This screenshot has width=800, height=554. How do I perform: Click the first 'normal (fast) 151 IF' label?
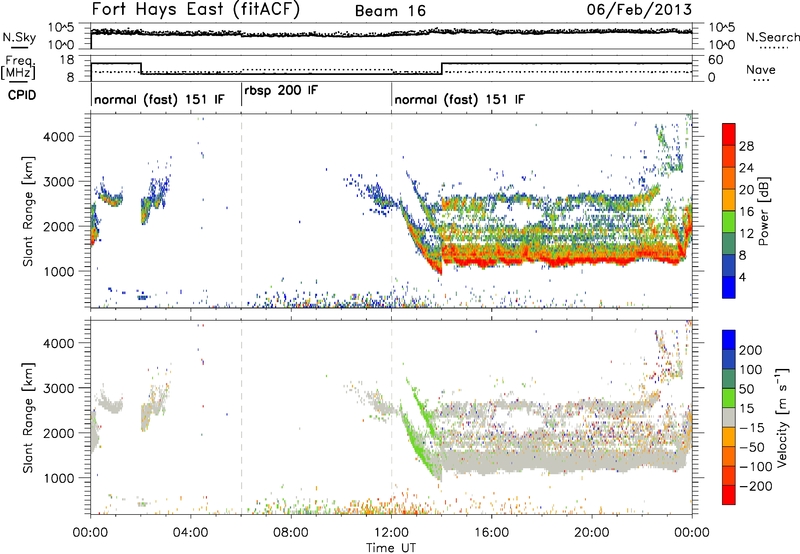[x=159, y=99]
